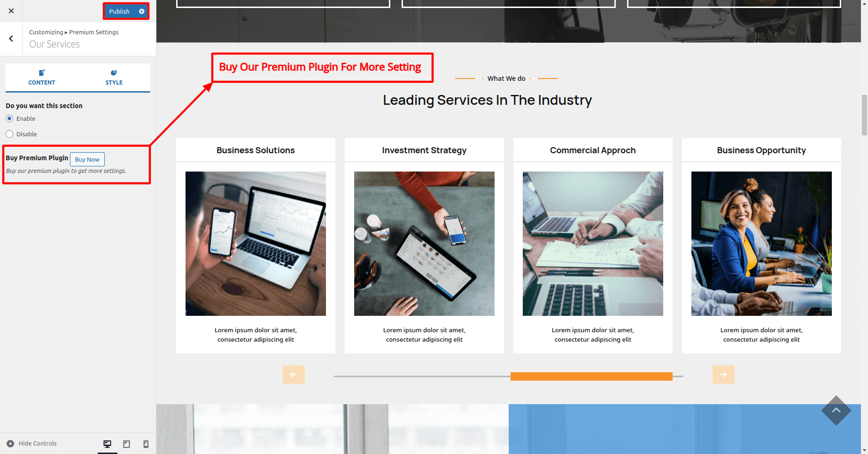The width and height of the screenshot is (868, 454).
Task: Select the Enable radio option
Action: point(9,118)
